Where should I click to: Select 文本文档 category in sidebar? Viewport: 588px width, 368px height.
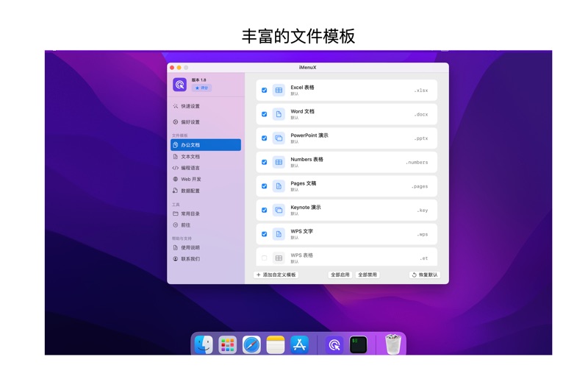190,157
